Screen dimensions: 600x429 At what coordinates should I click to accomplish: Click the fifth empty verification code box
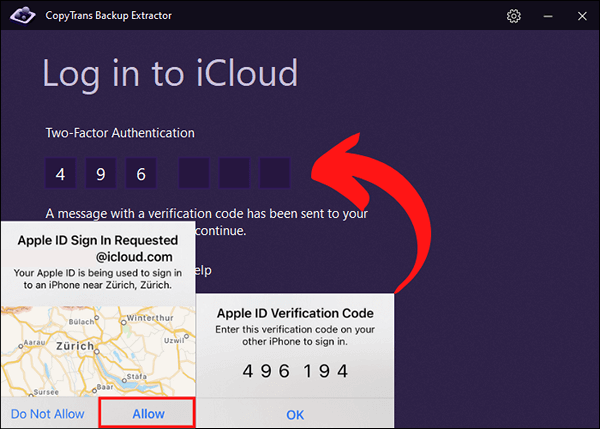click(234, 173)
